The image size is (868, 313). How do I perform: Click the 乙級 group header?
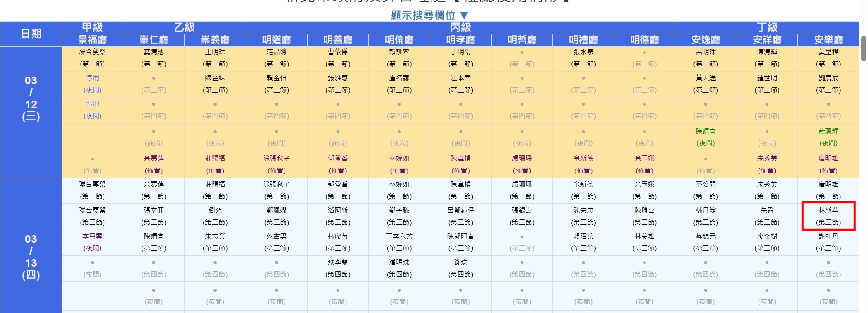coord(185,27)
